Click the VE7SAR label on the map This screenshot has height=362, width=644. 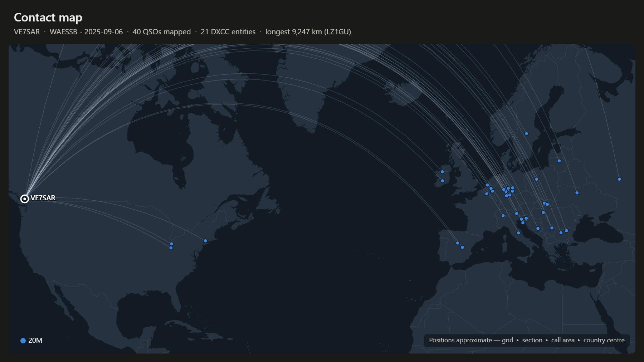coord(43,198)
